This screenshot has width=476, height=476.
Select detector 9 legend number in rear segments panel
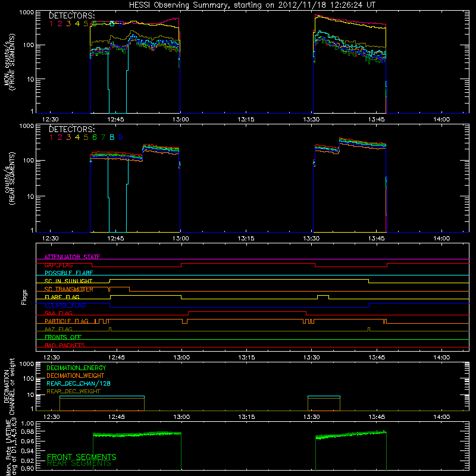coord(121,137)
